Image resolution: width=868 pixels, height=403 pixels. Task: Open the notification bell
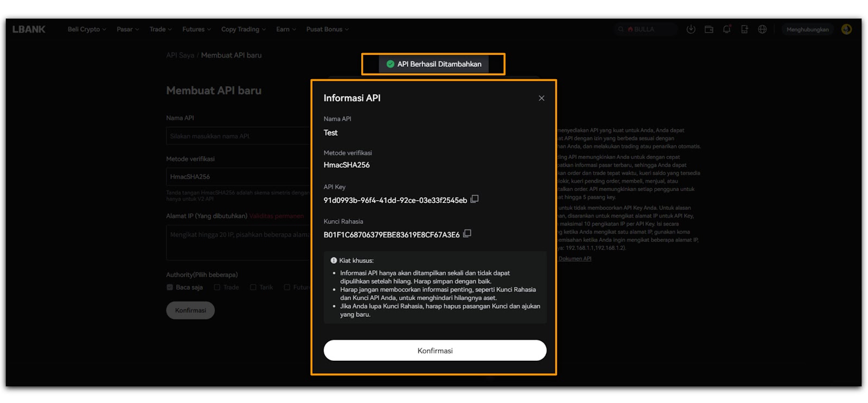click(x=726, y=29)
